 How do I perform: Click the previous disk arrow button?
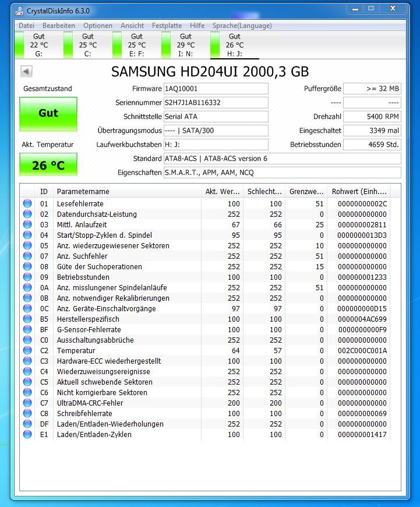pyautogui.click(x=26, y=71)
